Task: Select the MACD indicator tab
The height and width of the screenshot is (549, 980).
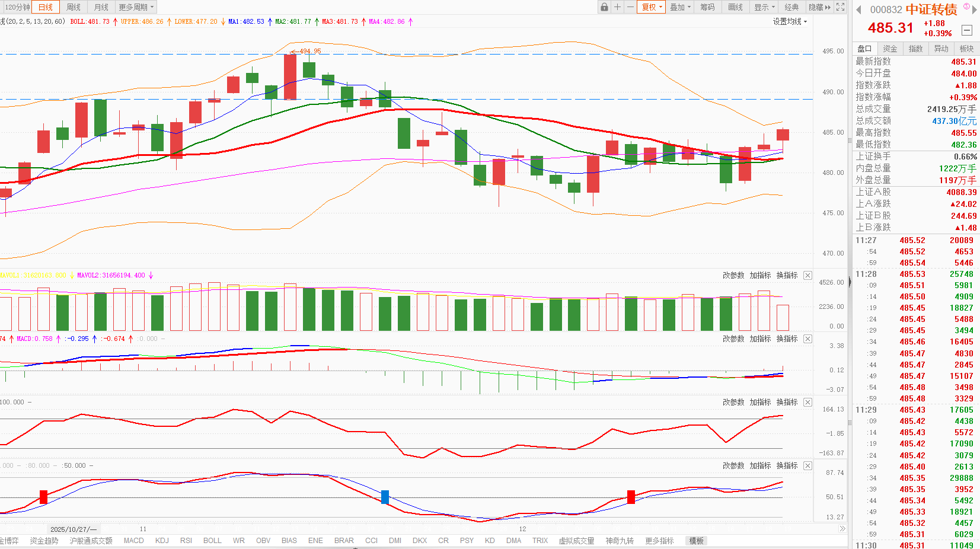Action: [x=134, y=541]
